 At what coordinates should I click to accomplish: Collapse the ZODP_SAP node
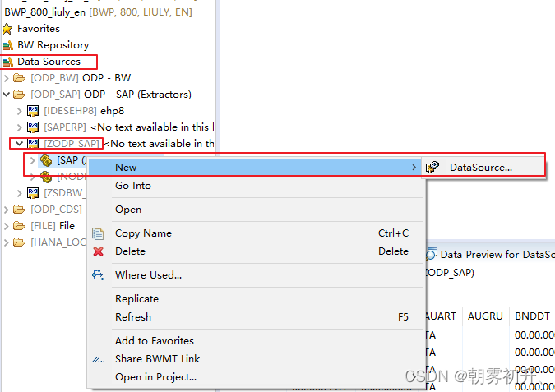(19, 144)
